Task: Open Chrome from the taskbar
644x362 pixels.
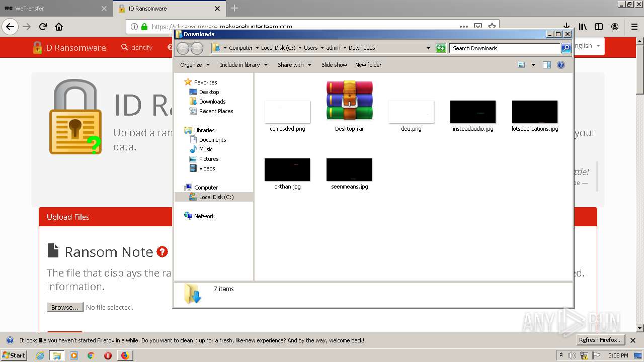Action: [91, 355]
